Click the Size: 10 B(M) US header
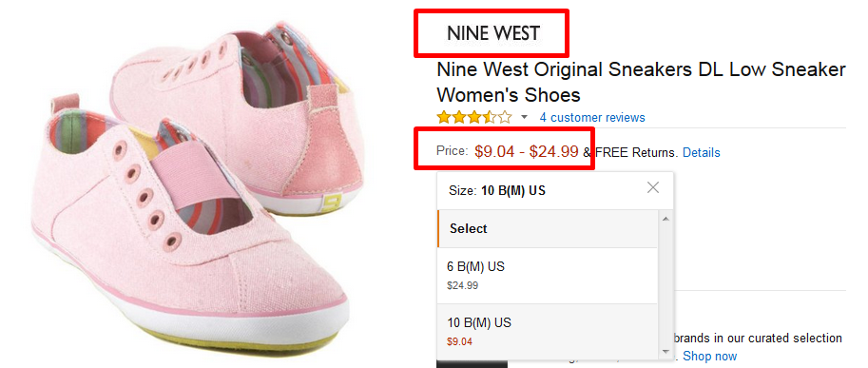 pyautogui.click(x=497, y=191)
